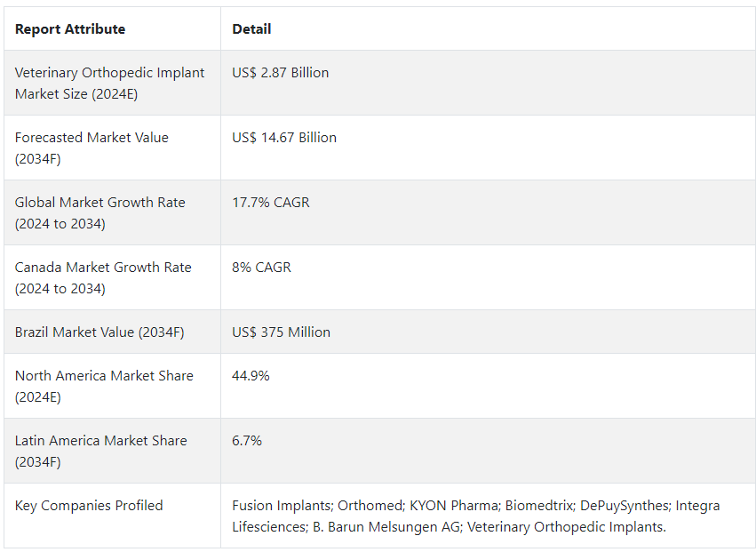Click the KYON Pharma company name

[453, 506]
